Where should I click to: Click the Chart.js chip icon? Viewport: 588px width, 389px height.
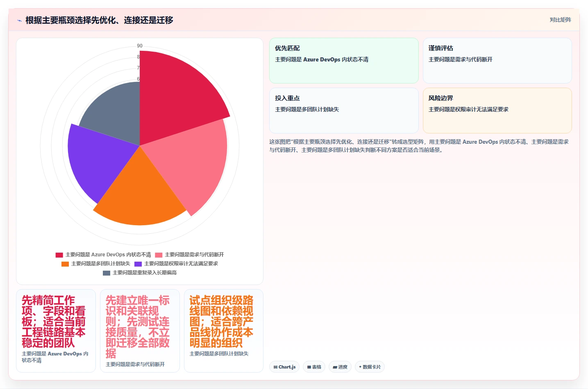(x=275, y=367)
